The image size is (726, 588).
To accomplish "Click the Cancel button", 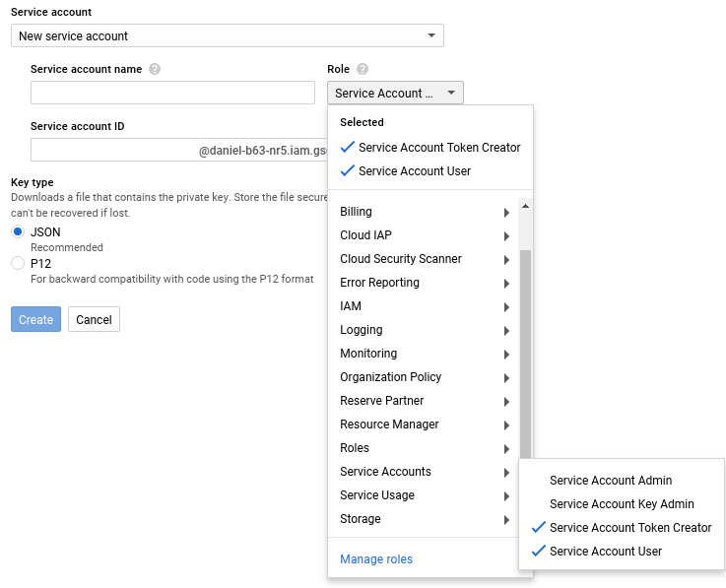I will (x=94, y=320).
